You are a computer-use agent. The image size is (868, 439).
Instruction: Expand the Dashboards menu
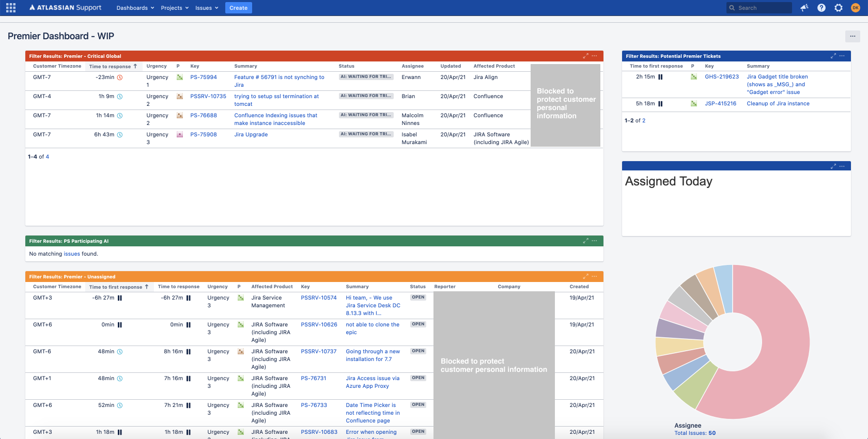click(135, 8)
